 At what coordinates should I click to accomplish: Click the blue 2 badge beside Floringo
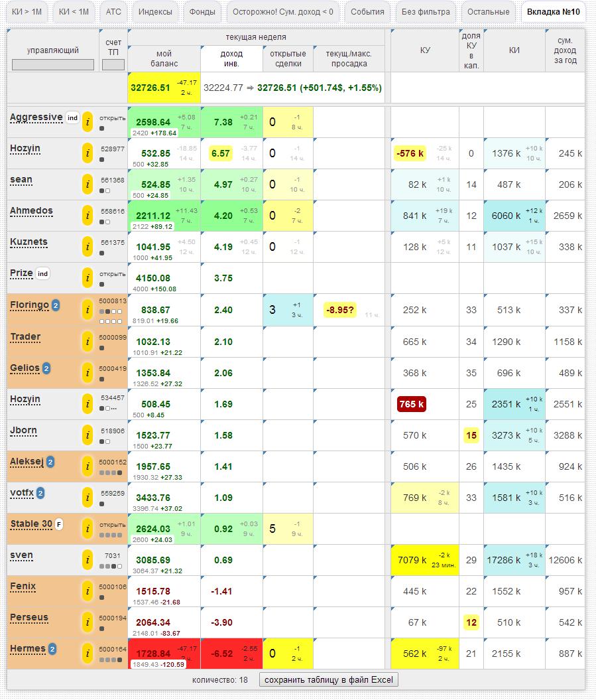[56, 305]
